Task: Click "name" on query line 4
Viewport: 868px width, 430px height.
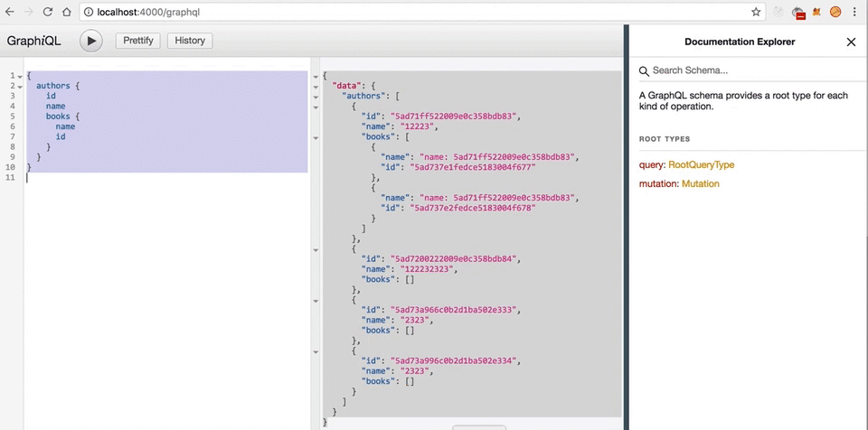Action: click(x=55, y=107)
